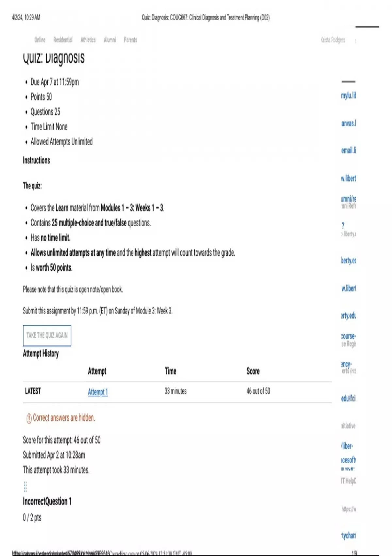Open the Attempt 1 link
Image resolution: width=392 pixels, height=556 pixels.
(x=98, y=392)
